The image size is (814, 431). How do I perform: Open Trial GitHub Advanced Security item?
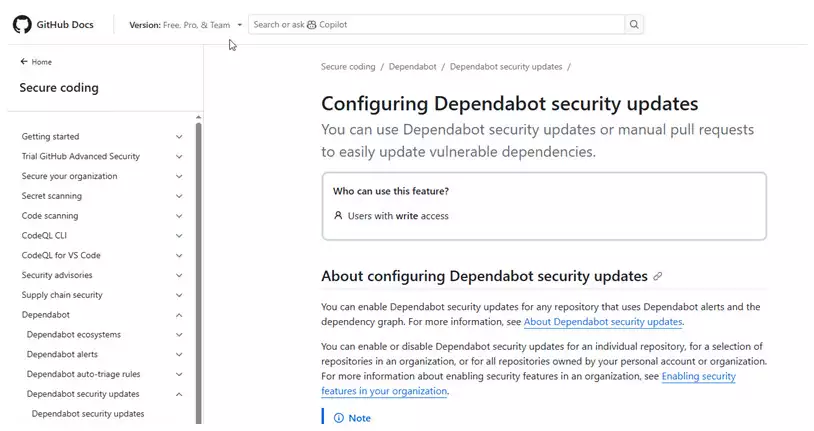[x=80, y=156]
